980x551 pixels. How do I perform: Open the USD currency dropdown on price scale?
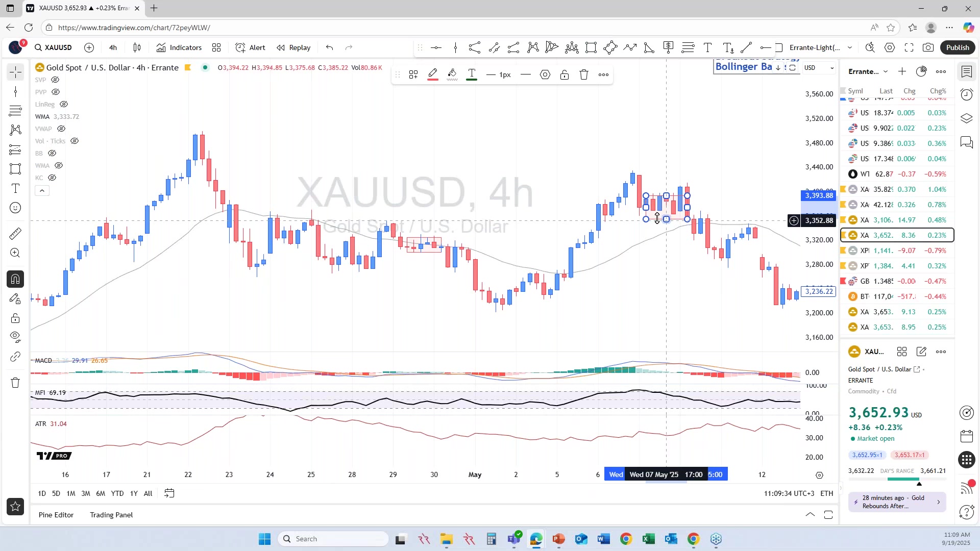pos(819,67)
